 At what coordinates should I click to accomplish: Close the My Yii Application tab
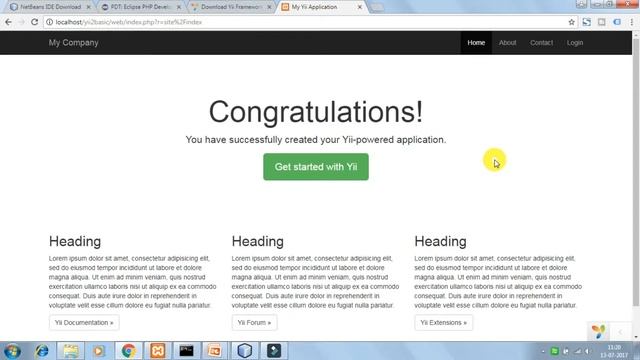coord(360,7)
